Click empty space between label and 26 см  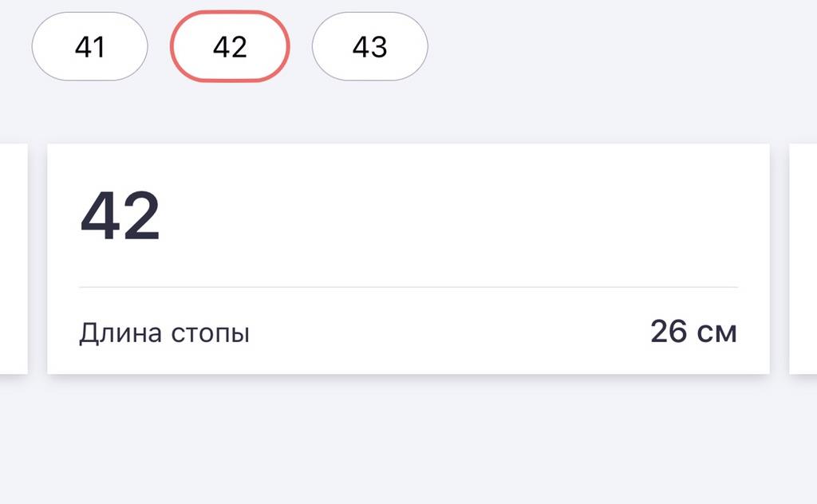(x=447, y=333)
